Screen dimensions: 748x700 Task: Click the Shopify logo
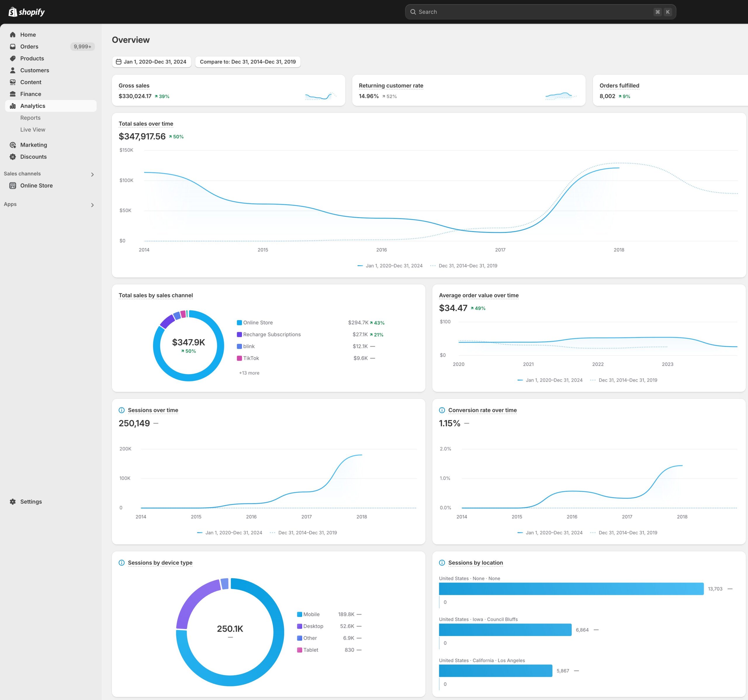click(x=26, y=12)
